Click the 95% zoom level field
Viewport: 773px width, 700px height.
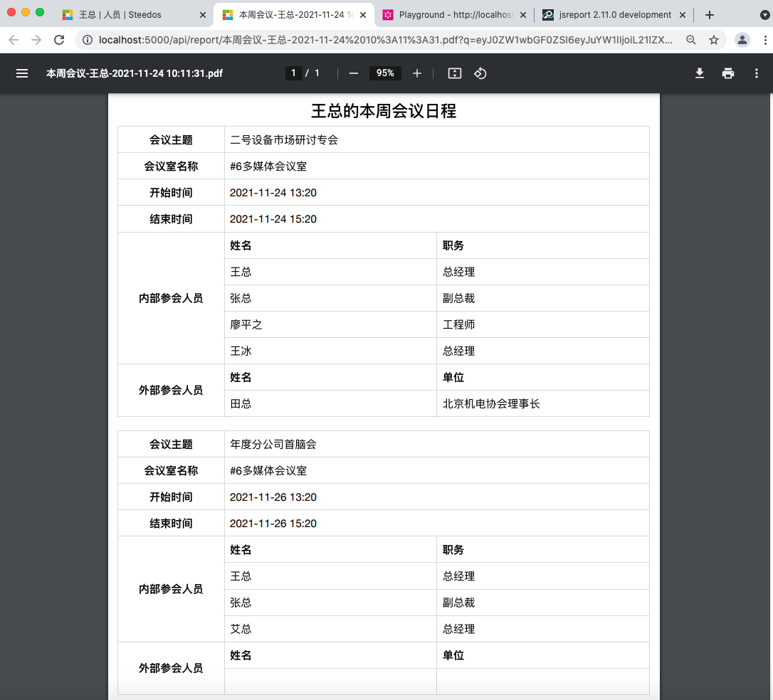point(385,73)
